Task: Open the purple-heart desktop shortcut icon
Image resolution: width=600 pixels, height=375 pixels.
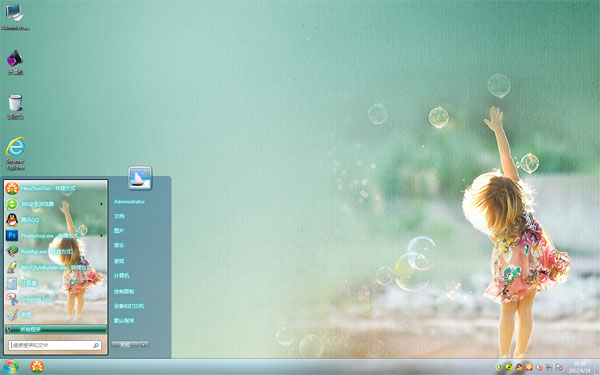Action: (x=15, y=62)
